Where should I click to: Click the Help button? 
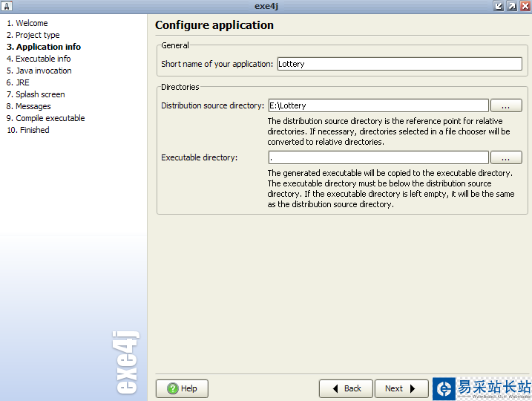click(x=182, y=388)
